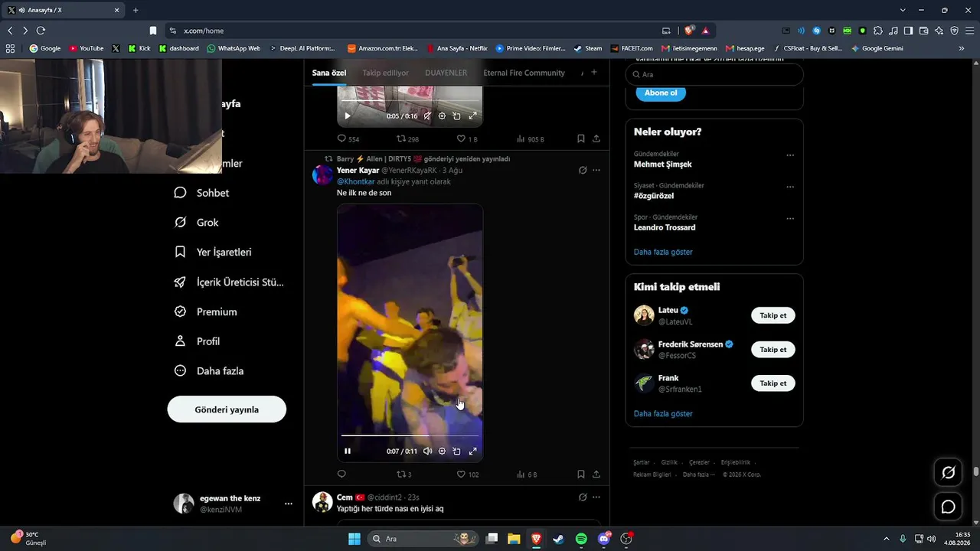Image resolution: width=980 pixels, height=551 pixels.
Task: Go to Profil page
Action: click(x=197, y=341)
